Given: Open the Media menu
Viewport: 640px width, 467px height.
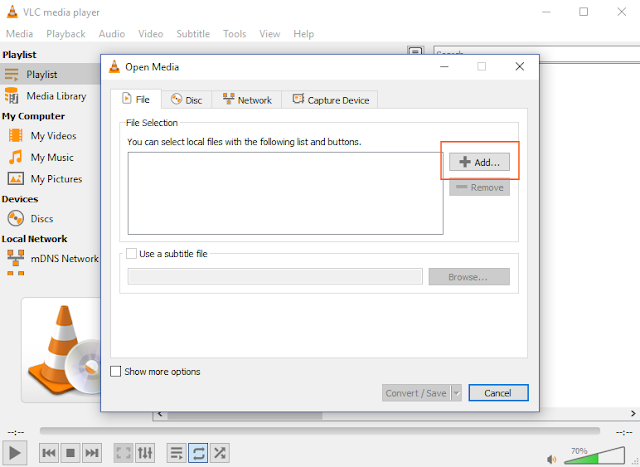Looking at the screenshot, I should (19, 34).
